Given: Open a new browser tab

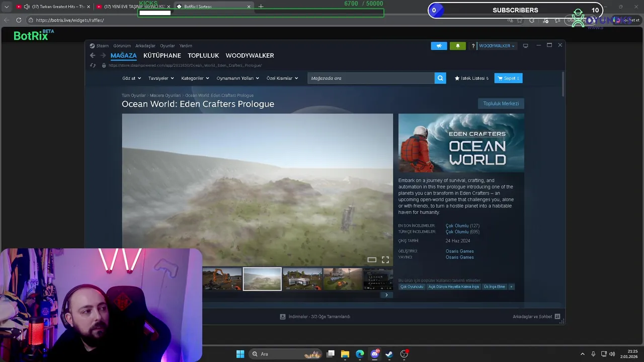Looking at the screenshot, I should coord(261,7).
